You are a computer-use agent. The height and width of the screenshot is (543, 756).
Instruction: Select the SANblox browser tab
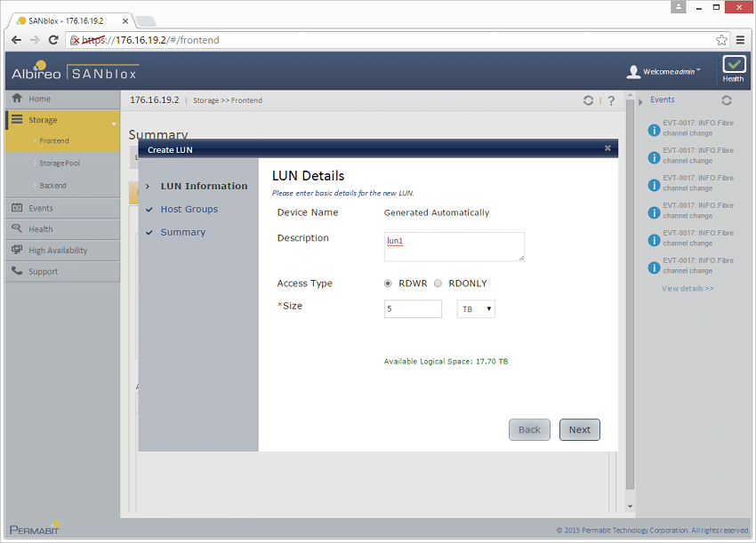(x=71, y=20)
